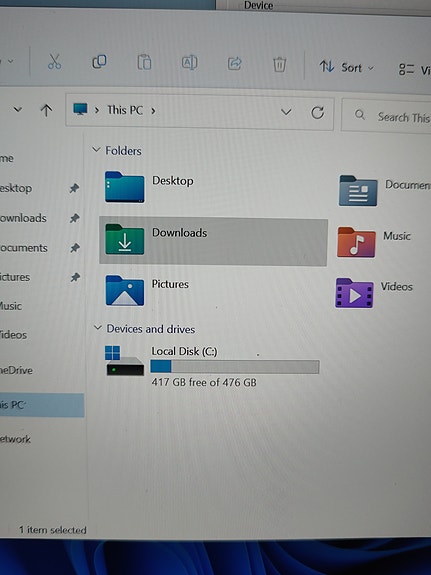The image size is (431, 575).
Task: Click the Rename icon in toolbar
Action: (189, 63)
